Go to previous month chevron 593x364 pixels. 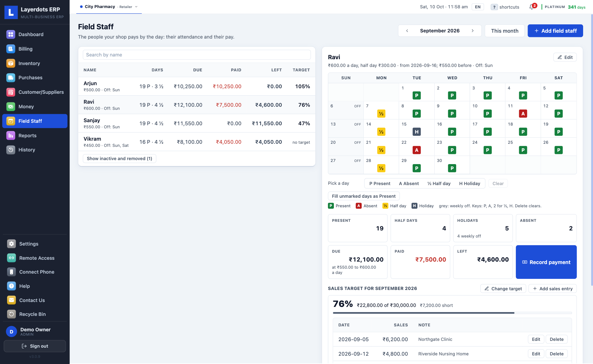pos(407,31)
